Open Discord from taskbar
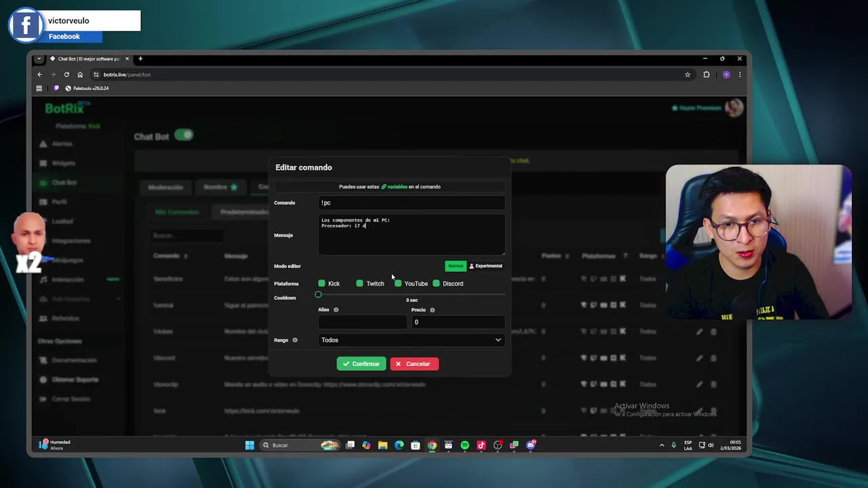 531,445
